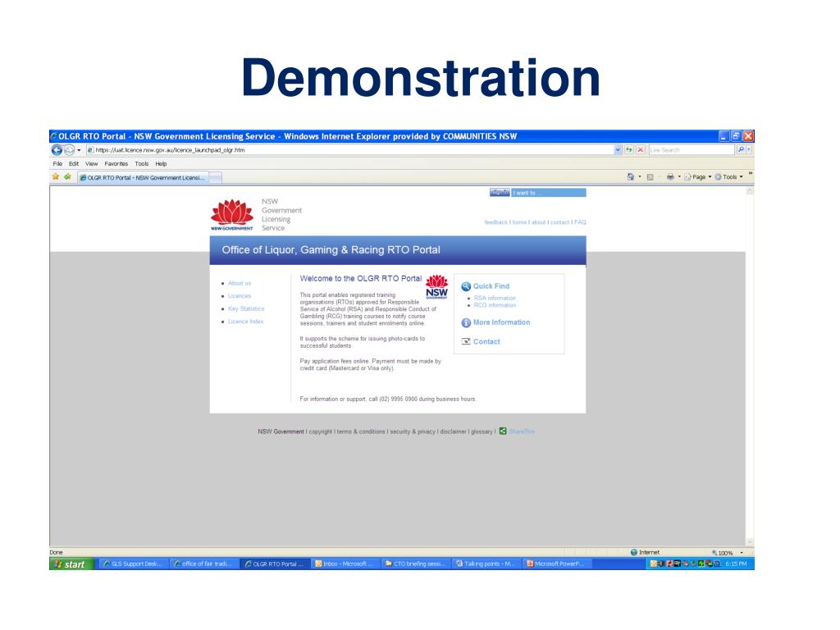Image resolution: width=840 pixels, height=630 pixels.
Task: Open the Home button dropdown arrow
Action: click(640, 177)
